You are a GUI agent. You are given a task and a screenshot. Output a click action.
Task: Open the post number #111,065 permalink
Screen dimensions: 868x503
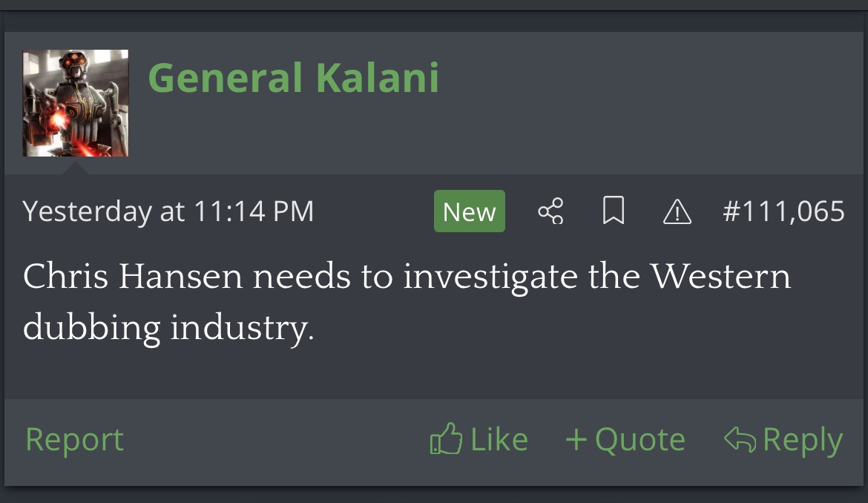(783, 212)
